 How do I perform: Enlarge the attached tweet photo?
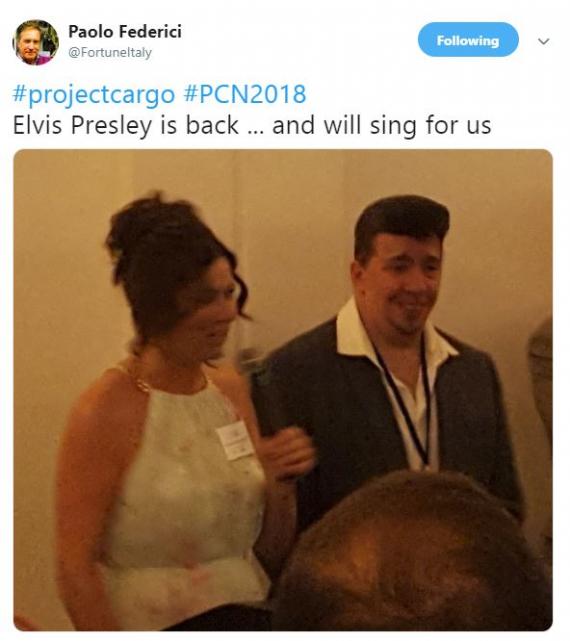pos(283,390)
